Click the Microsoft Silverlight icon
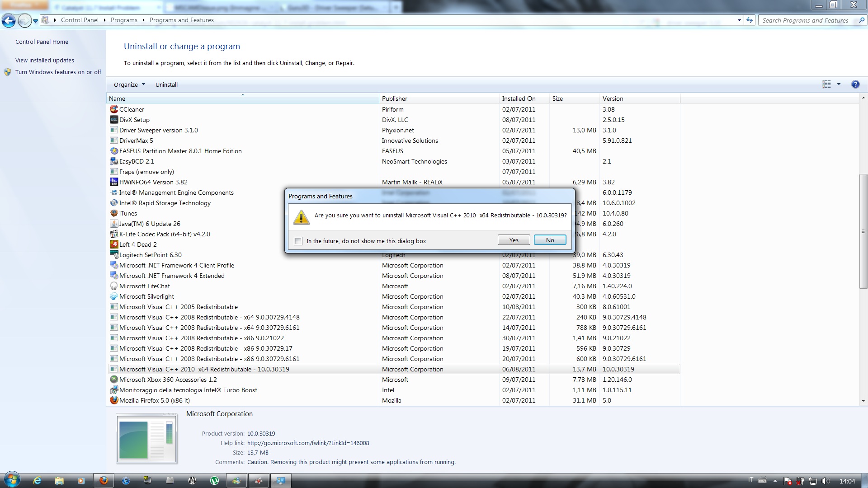Viewport: 868px width, 488px height. point(114,296)
